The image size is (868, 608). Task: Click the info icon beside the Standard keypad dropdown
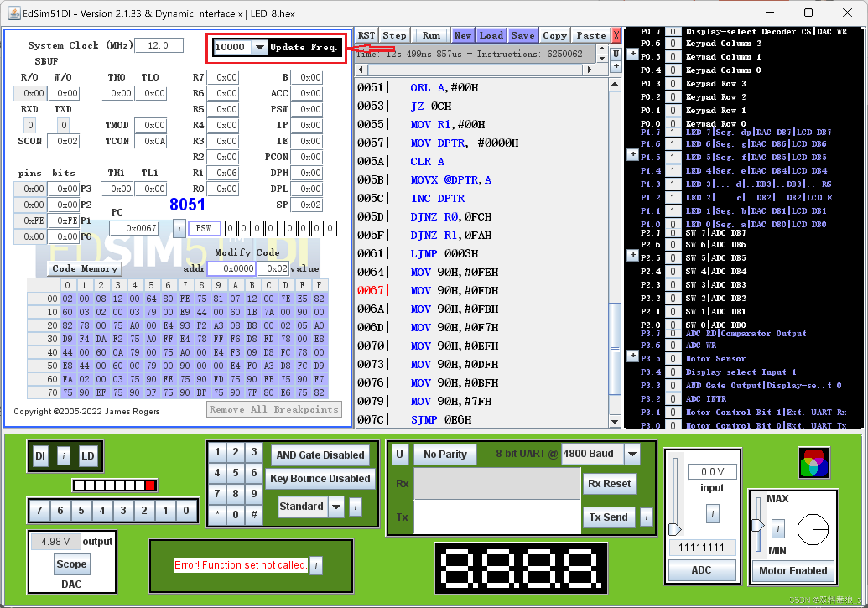(355, 507)
